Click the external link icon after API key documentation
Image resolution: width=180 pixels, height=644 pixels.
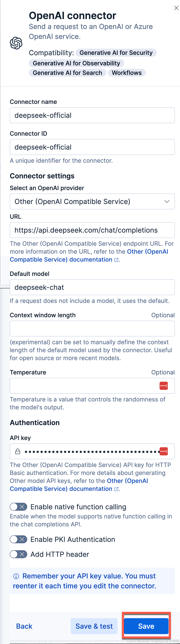116,489
